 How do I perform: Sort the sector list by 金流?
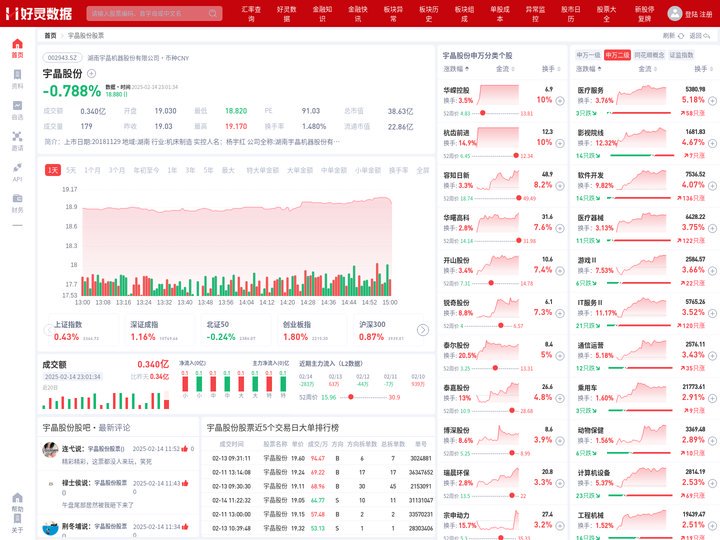[x=647, y=69]
